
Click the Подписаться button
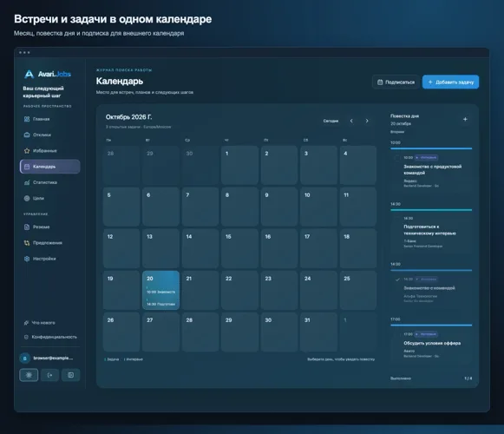coord(396,82)
